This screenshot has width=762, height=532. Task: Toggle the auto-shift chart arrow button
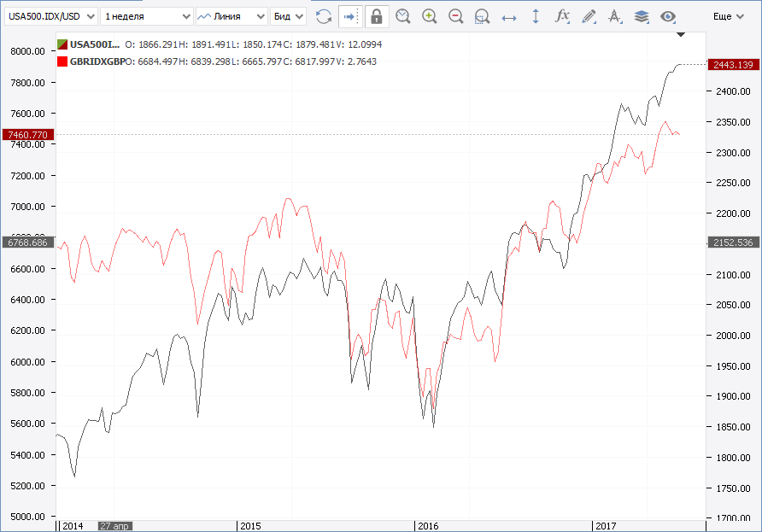point(350,16)
